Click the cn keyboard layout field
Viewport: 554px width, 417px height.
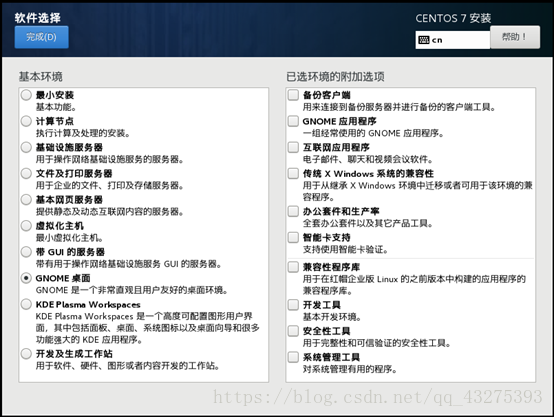[x=453, y=40]
